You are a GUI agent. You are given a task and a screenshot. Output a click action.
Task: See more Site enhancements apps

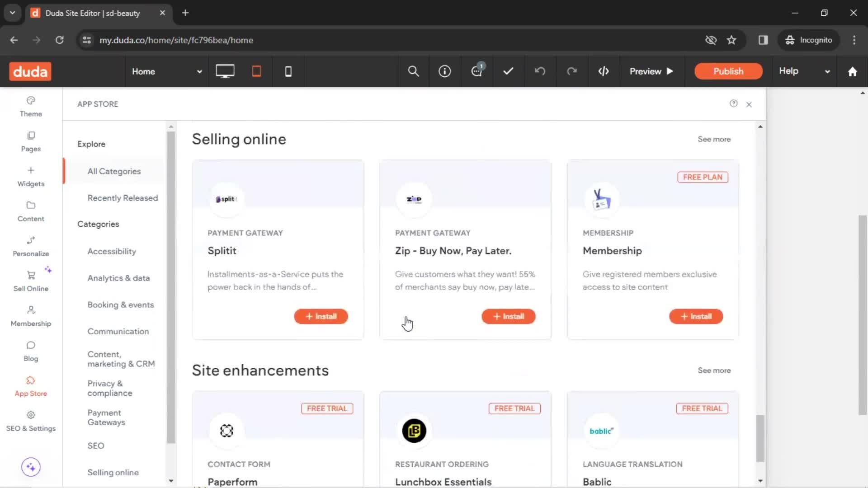tap(714, 371)
